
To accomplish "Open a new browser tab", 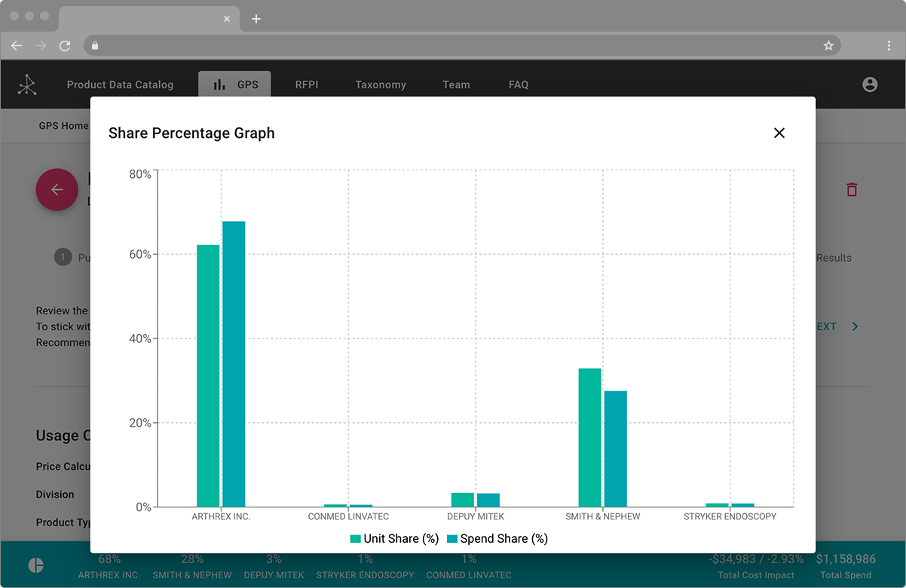I will tap(256, 19).
